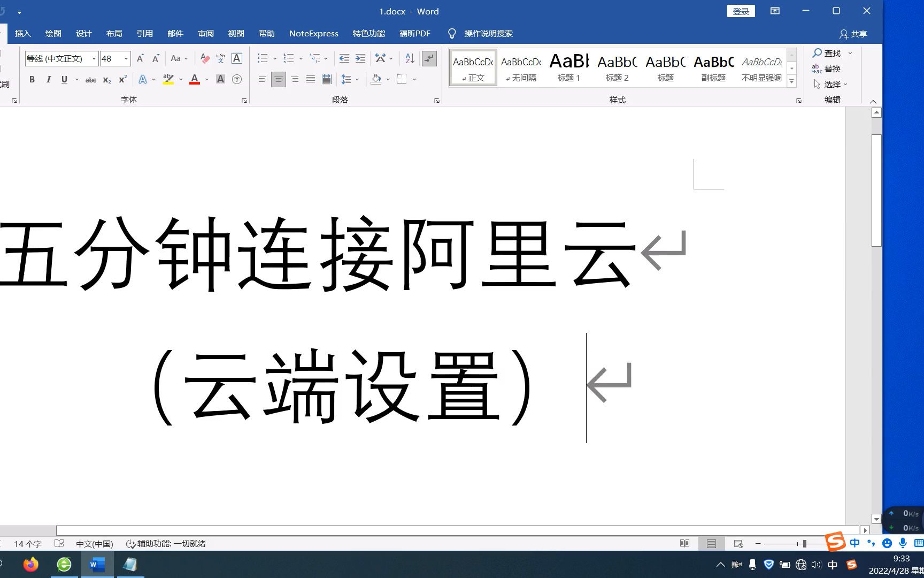Image resolution: width=924 pixels, height=578 pixels.
Task: Switch to read mode view in status bar
Action: pyautogui.click(x=684, y=544)
